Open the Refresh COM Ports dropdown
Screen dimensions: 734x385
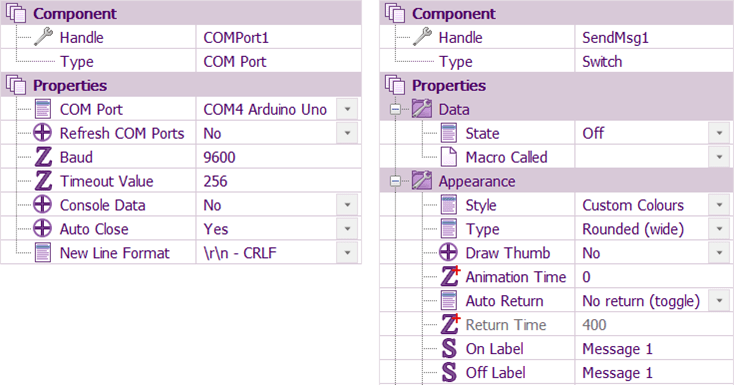[347, 133]
